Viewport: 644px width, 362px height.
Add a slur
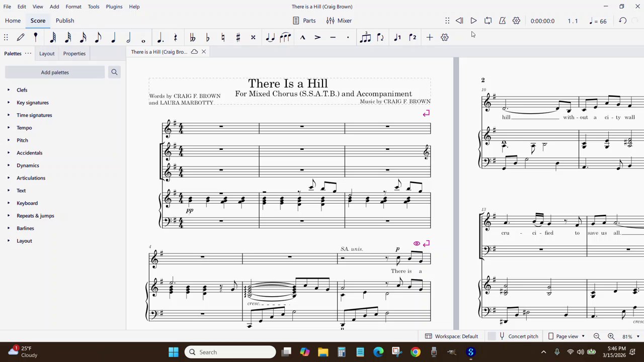pyautogui.click(x=285, y=37)
